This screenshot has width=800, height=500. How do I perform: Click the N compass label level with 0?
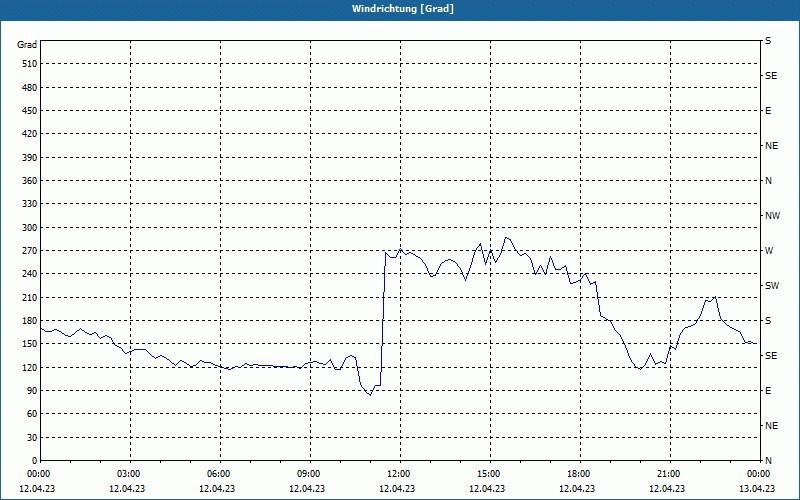768,461
